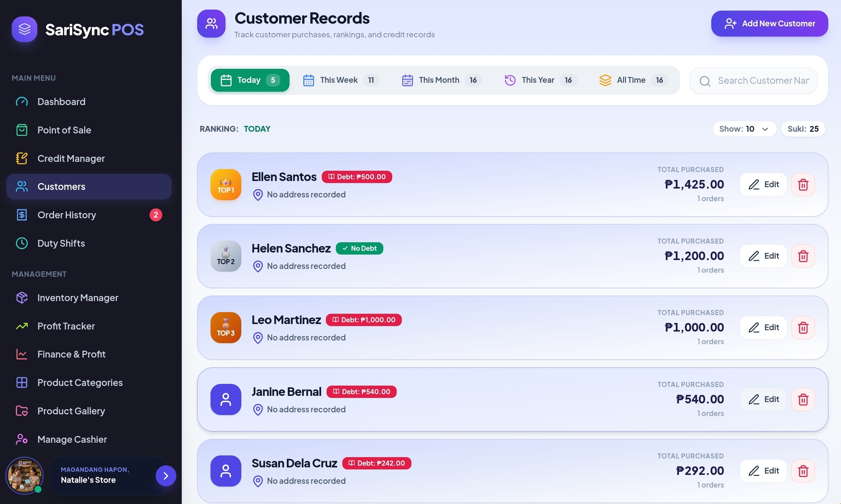Click Leo Martinez Debt ₱1,000.00 tag

pyautogui.click(x=364, y=320)
